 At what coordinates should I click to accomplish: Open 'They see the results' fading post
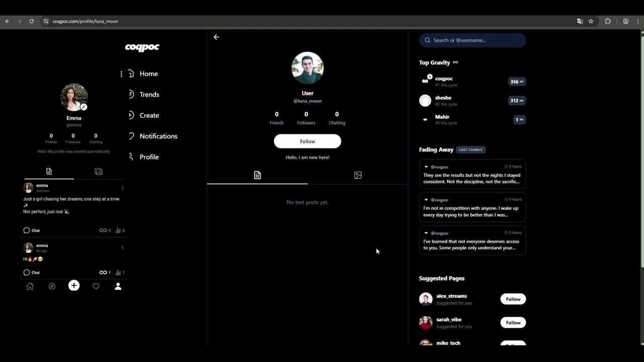(x=472, y=174)
